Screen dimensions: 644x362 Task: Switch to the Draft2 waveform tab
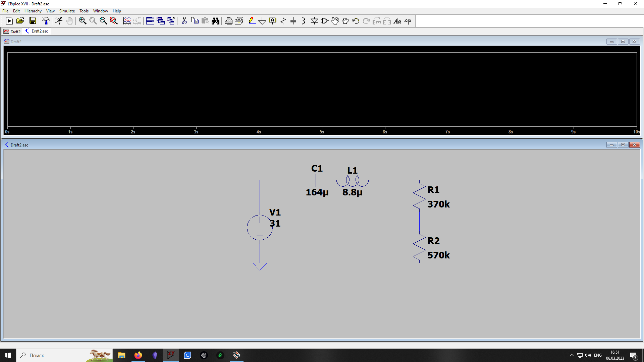(x=12, y=32)
